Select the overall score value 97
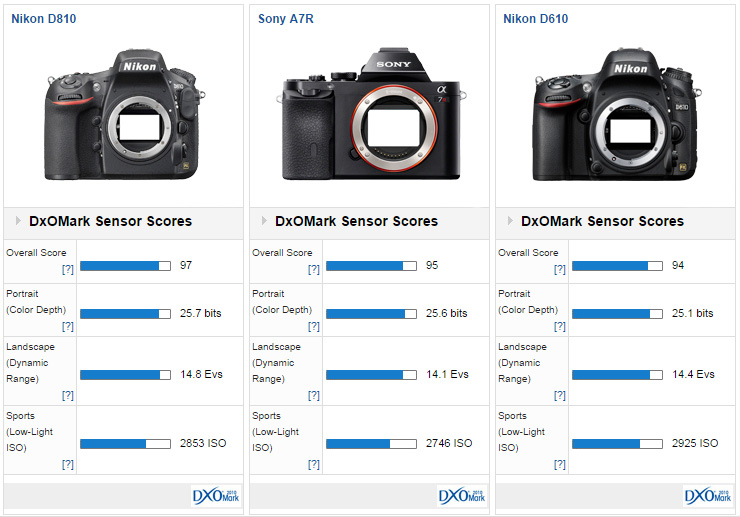The width and height of the screenshot is (740, 517). click(186, 265)
